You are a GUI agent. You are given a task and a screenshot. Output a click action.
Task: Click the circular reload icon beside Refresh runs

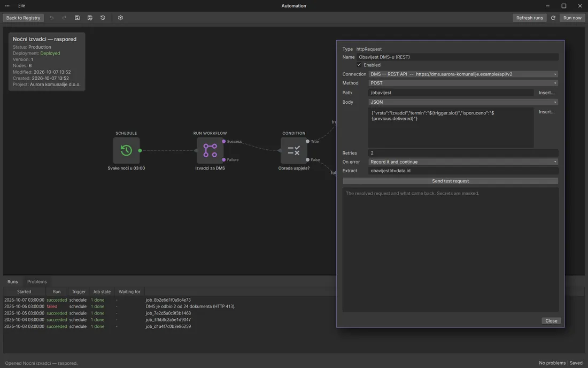[553, 18]
